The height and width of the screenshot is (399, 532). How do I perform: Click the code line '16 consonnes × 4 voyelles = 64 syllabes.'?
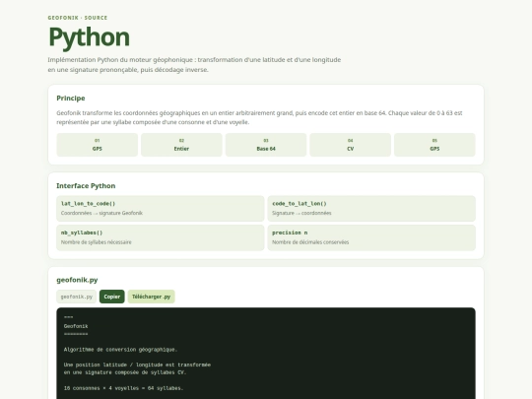(123, 388)
